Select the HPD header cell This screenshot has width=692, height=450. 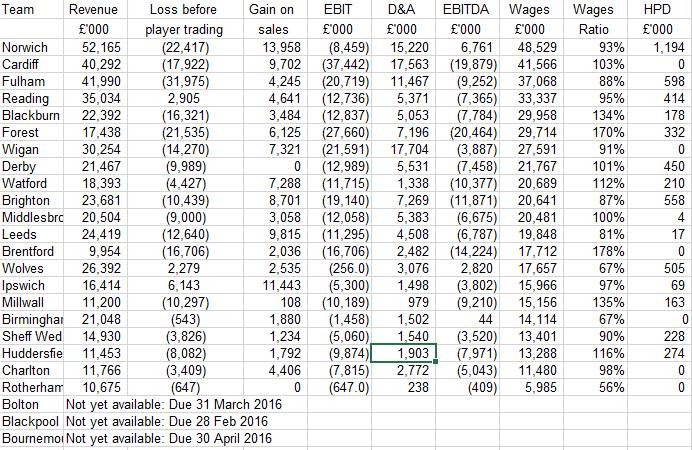tap(659, 9)
